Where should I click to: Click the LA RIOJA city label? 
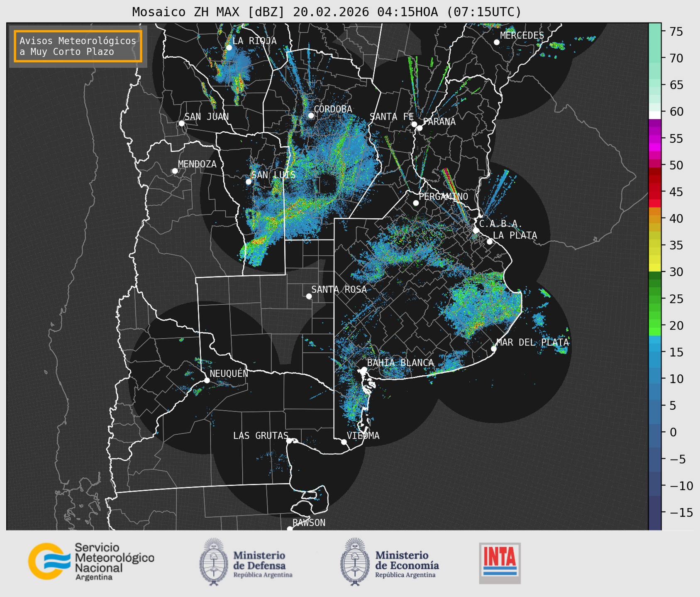[254, 41]
